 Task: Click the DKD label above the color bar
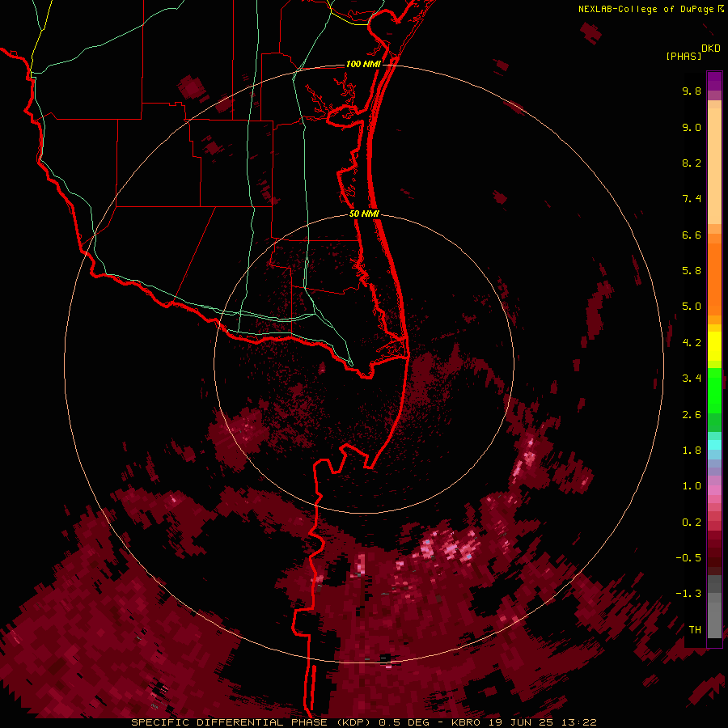click(x=711, y=49)
